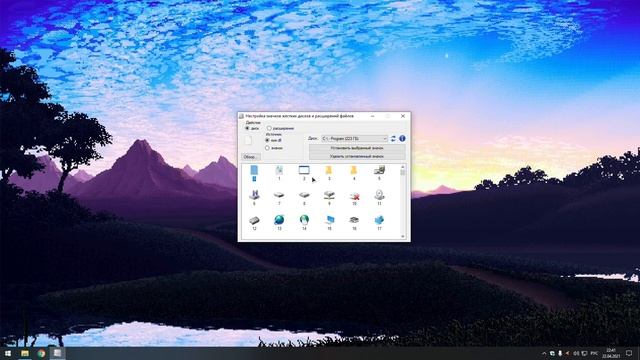Choose the extension radio button
The image size is (640, 360).
(x=269, y=128)
